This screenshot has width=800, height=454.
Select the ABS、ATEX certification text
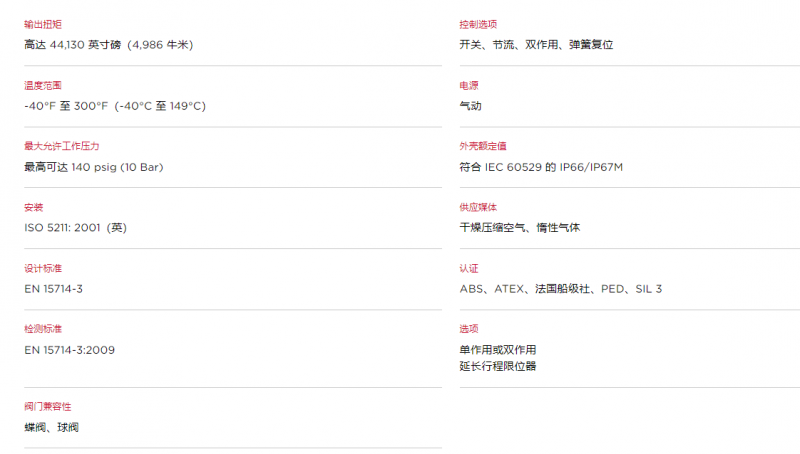pyautogui.click(x=492, y=289)
